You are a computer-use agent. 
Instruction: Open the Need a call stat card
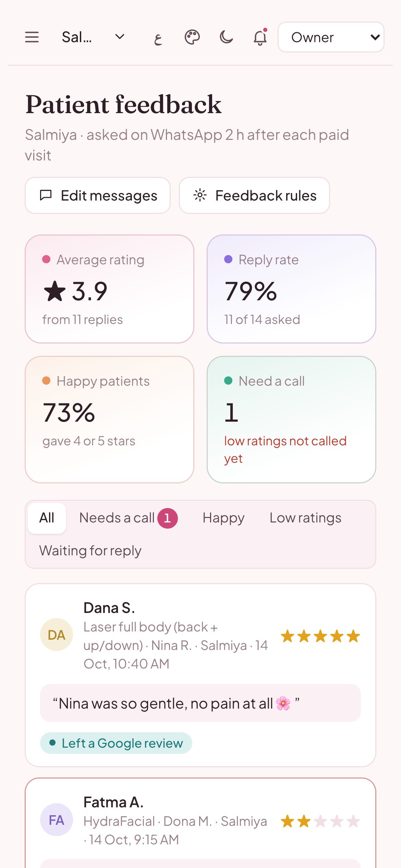(x=291, y=420)
